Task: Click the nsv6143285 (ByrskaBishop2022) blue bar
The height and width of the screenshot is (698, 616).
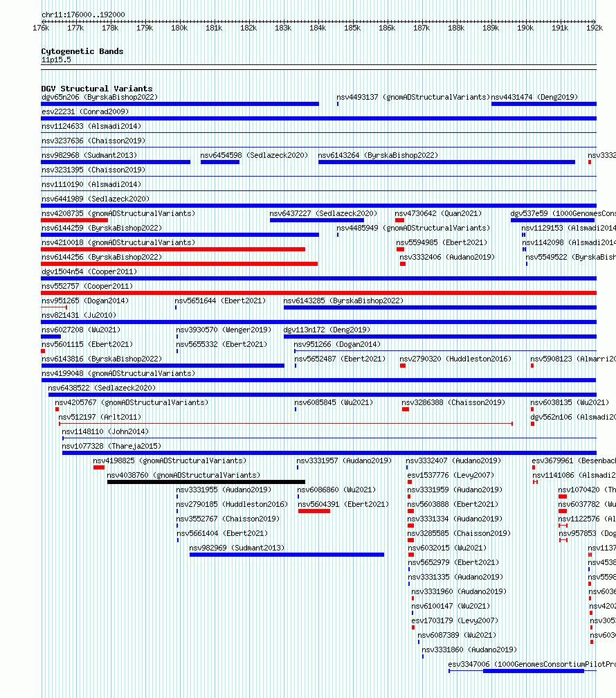Action: [440, 307]
